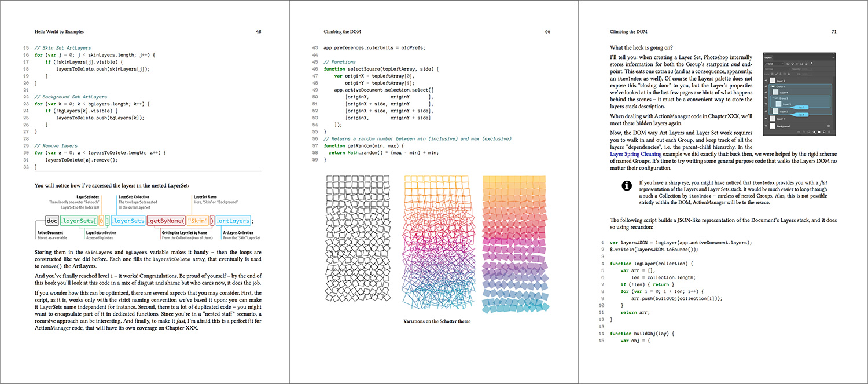
Task: Click the info icon beside the itemIndex note
Action: (x=626, y=186)
